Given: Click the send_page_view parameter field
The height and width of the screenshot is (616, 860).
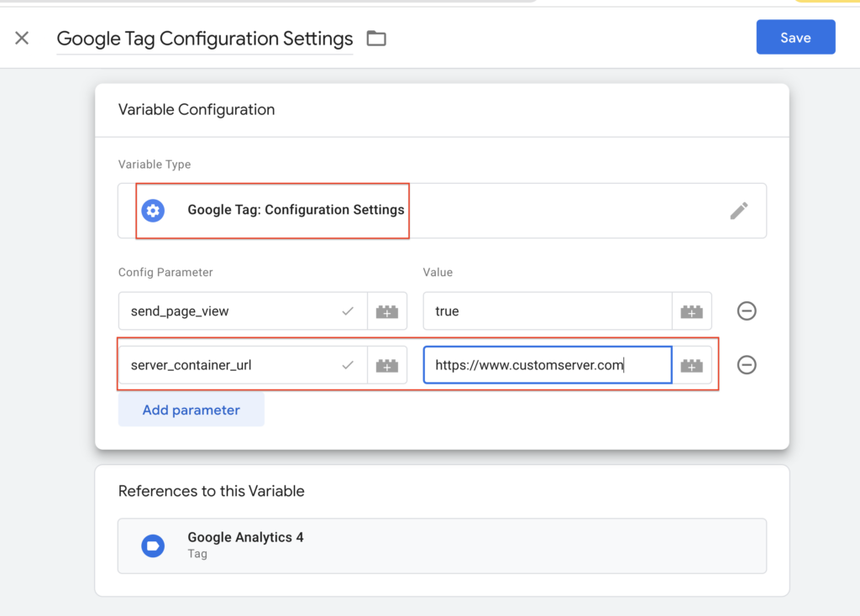Looking at the screenshot, I should (x=235, y=311).
